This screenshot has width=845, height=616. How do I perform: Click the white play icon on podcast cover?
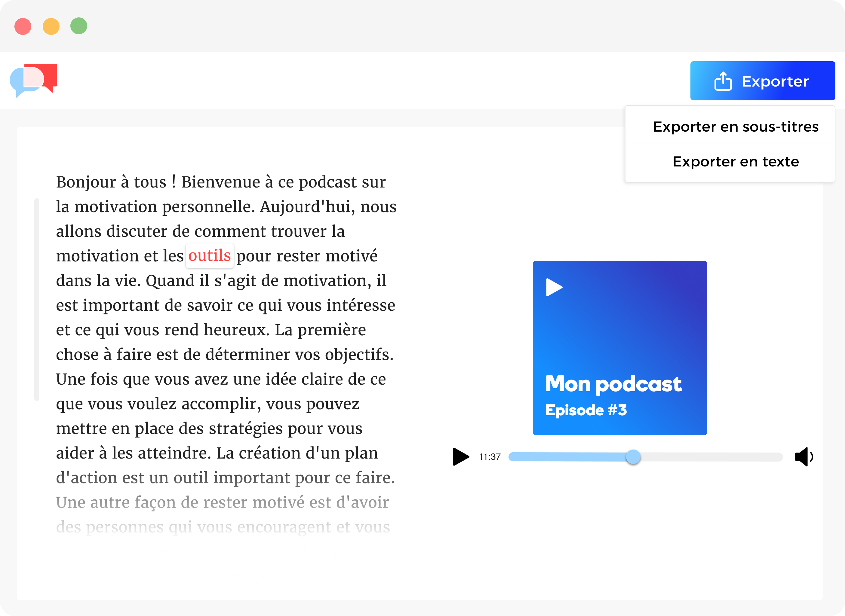(555, 287)
